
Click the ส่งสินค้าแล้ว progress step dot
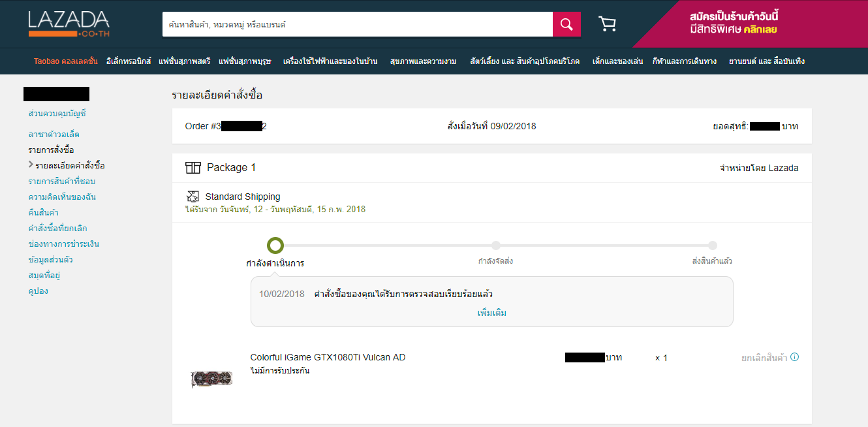pos(713,245)
